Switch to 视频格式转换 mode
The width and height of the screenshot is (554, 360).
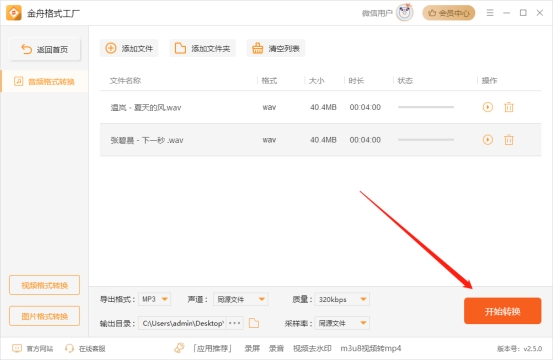point(45,285)
